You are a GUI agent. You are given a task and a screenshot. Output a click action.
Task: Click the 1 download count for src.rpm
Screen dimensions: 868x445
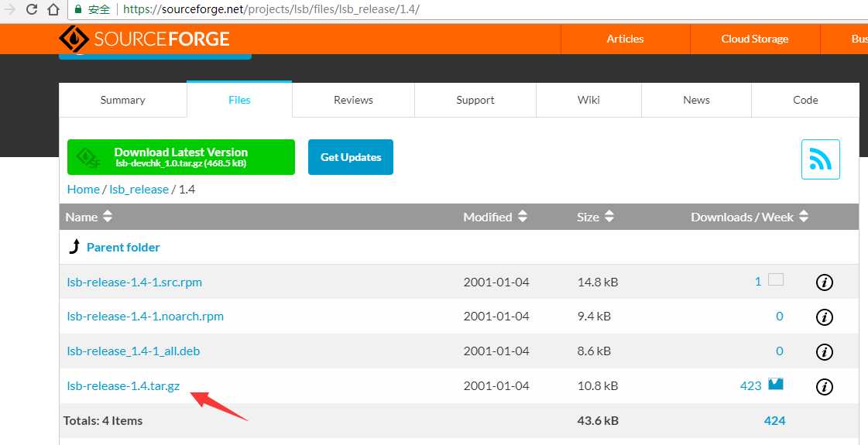[x=758, y=282]
